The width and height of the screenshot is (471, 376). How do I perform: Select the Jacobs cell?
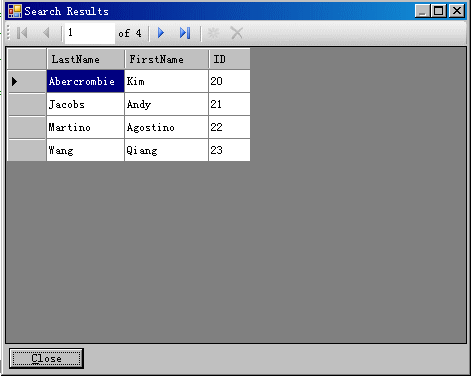86,104
